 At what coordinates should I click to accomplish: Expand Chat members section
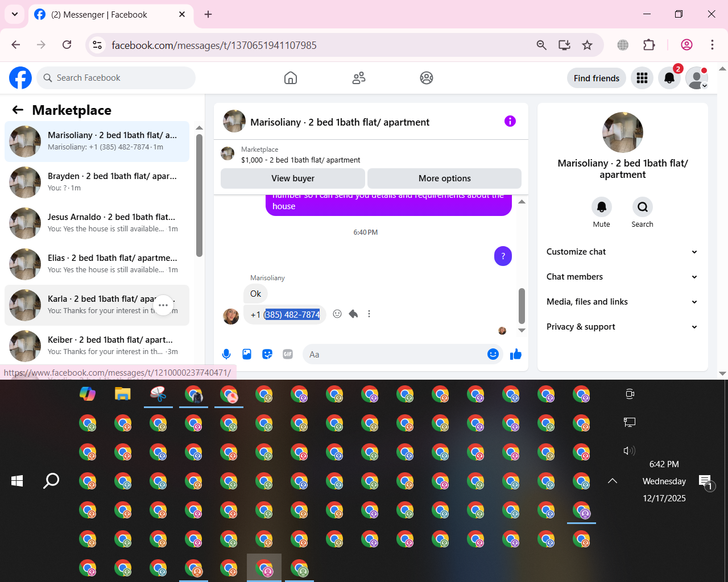(x=622, y=277)
